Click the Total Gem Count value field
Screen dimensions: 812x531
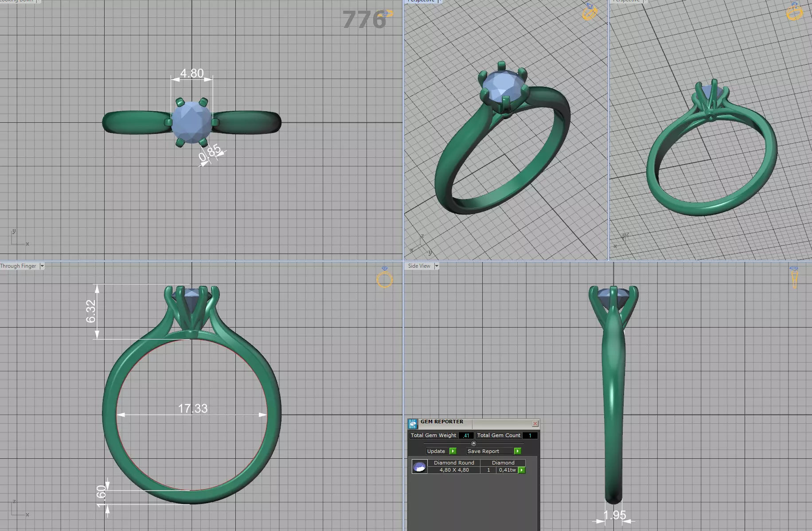(x=530, y=435)
